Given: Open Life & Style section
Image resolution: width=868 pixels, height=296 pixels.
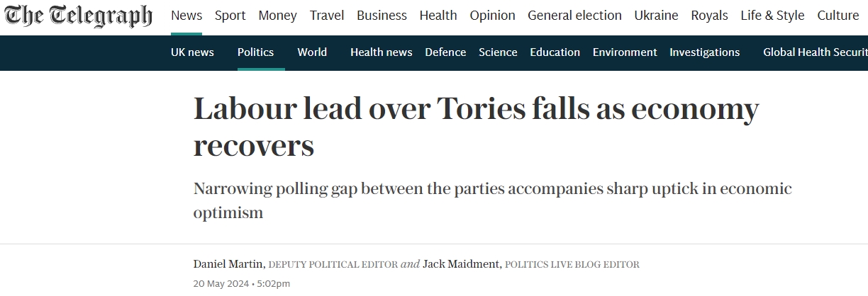Looking at the screenshot, I should click(772, 16).
